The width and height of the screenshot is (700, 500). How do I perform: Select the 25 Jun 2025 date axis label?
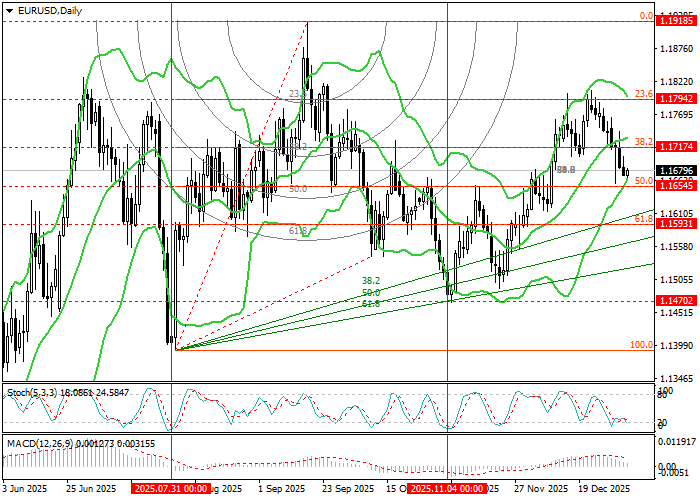[x=91, y=489]
